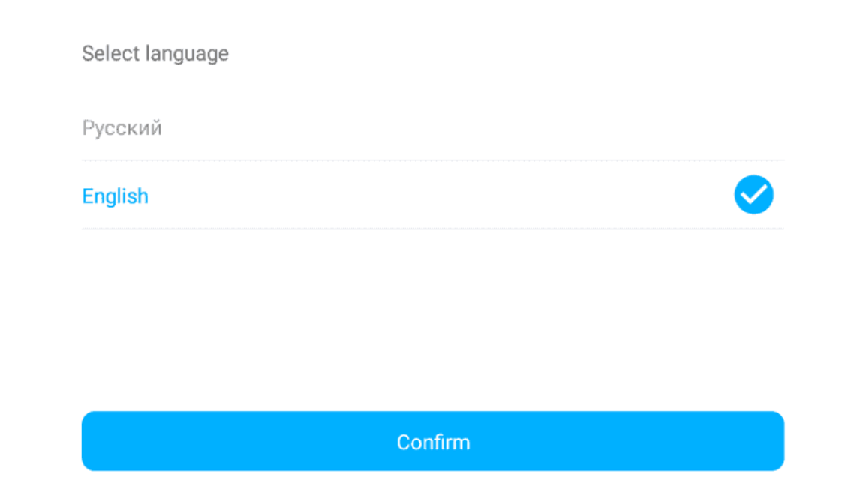Apply the language choice with Confirm
Screen dimensions: 851x504
(432, 441)
